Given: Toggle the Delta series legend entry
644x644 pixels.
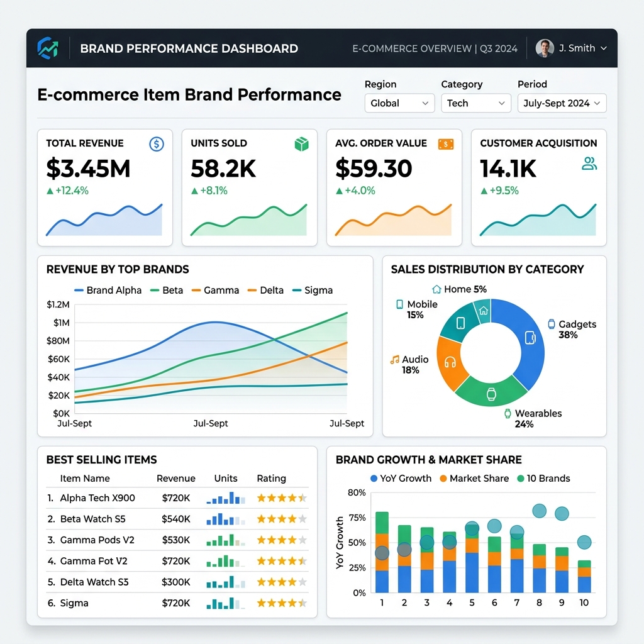Looking at the screenshot, I should [x=265, y=291].
